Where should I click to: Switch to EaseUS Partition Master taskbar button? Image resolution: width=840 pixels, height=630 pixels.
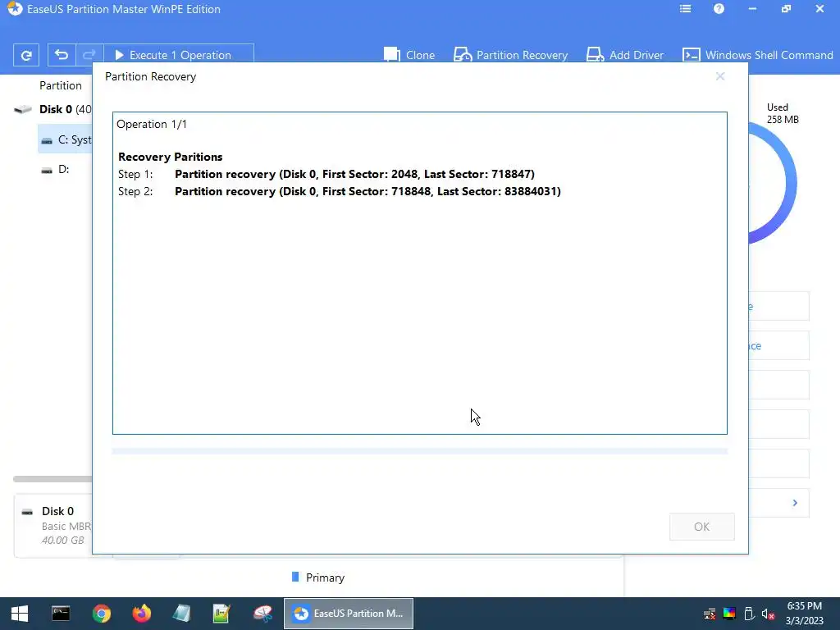pos(348,614)
